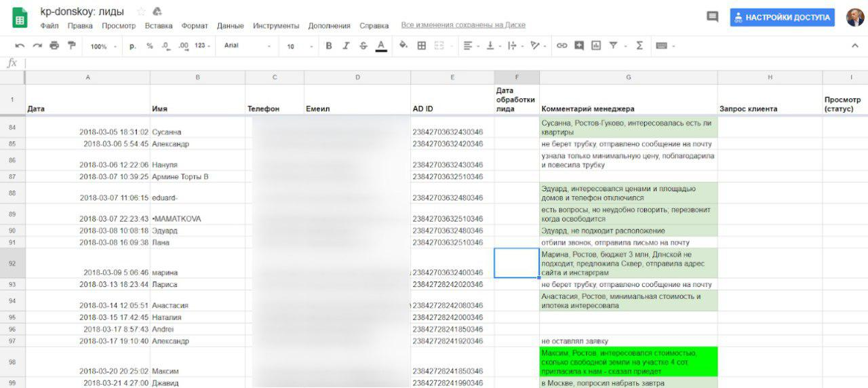Insert a link with the chain icon
Screen dimensions: 868x388
coord(561,45)
